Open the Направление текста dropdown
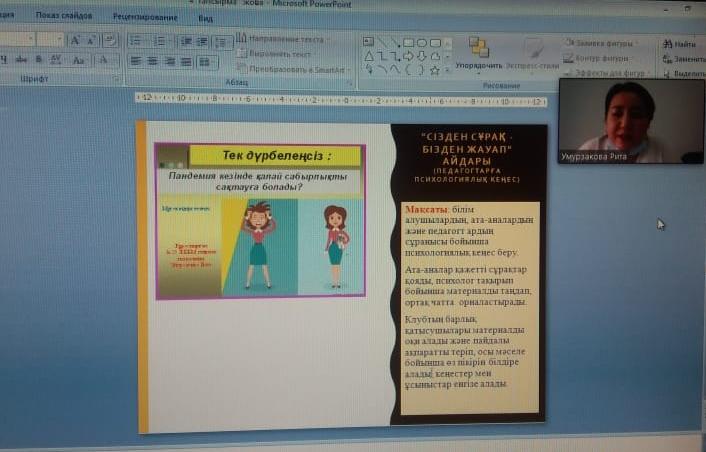This screenshot has height=452, width=706. pos(283,39)
